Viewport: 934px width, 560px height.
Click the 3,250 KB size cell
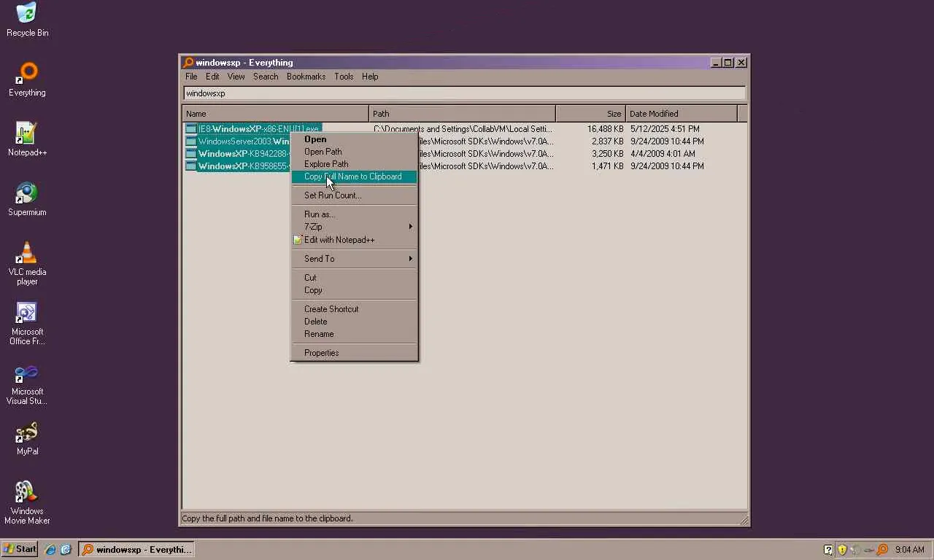(x=608, y=154)
